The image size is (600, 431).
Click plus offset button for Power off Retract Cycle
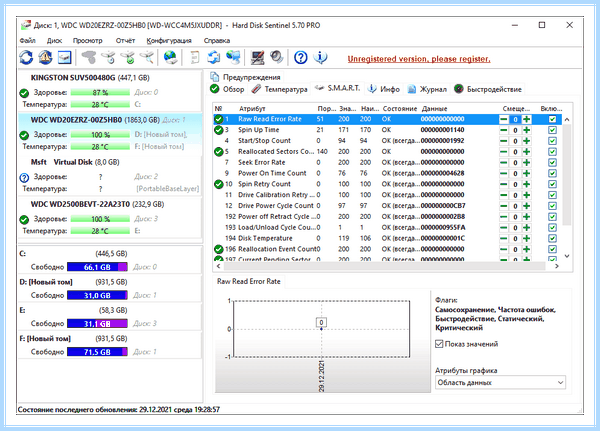(x=527, y=217)
